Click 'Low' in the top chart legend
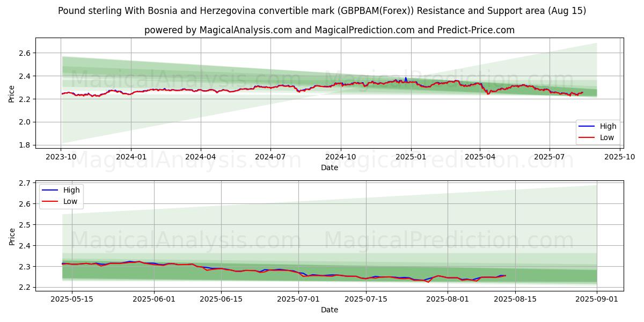644x322 pixels. 607,137
